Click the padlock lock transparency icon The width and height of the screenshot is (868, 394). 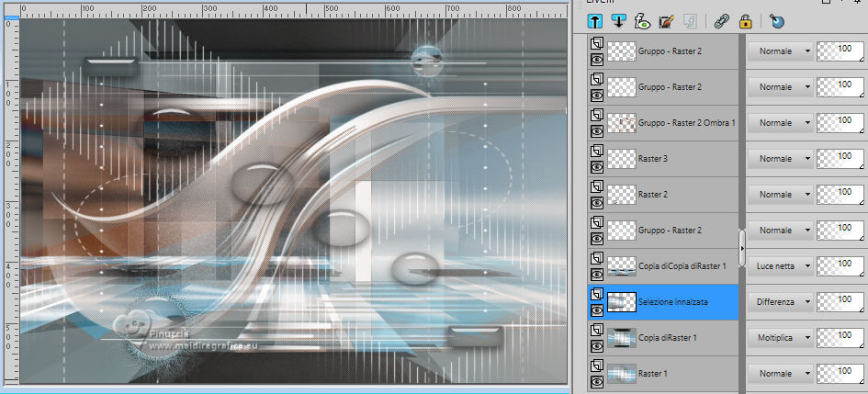pyautogui.click(x=745, y=21)
